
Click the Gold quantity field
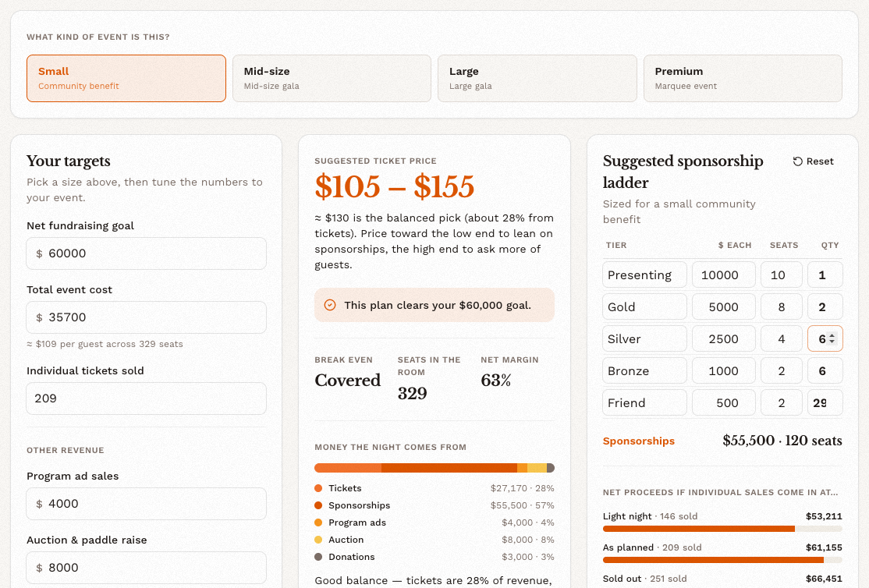point(825,307)
